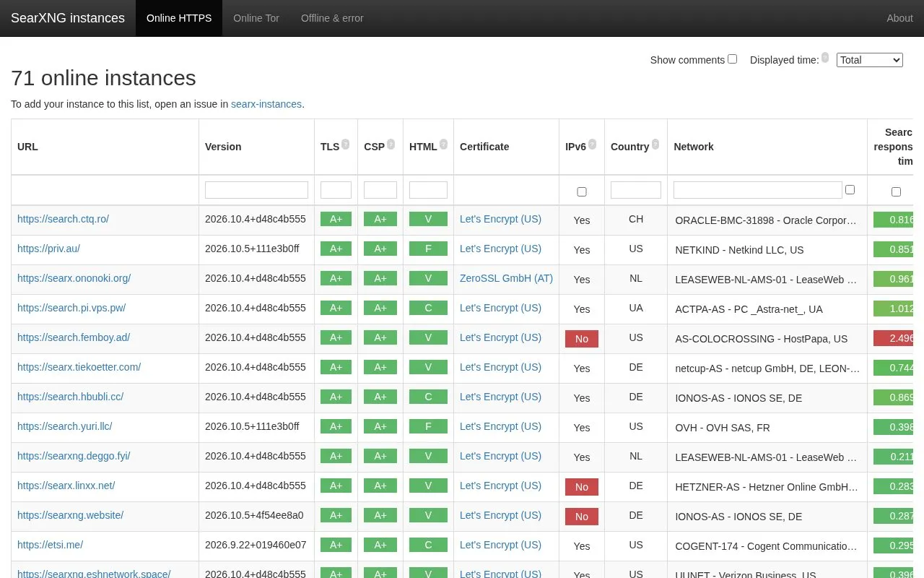Click the help icon next to TLS header

346,144
